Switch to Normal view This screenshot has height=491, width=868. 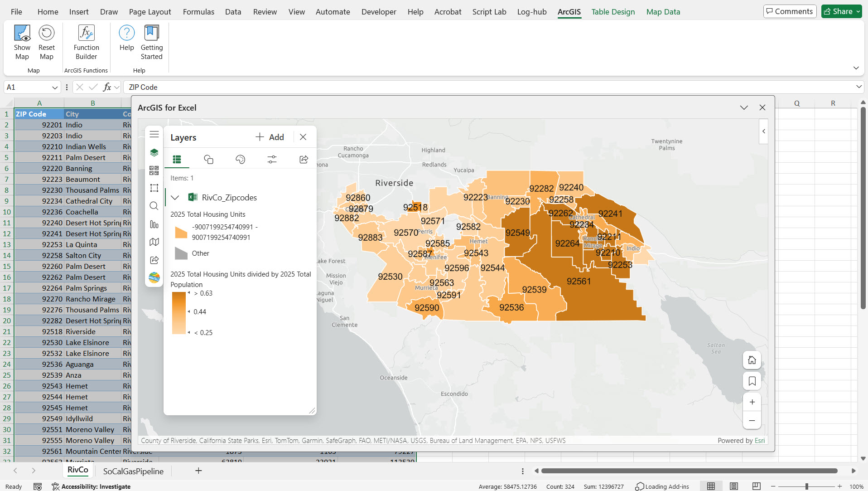click(711, 486)
